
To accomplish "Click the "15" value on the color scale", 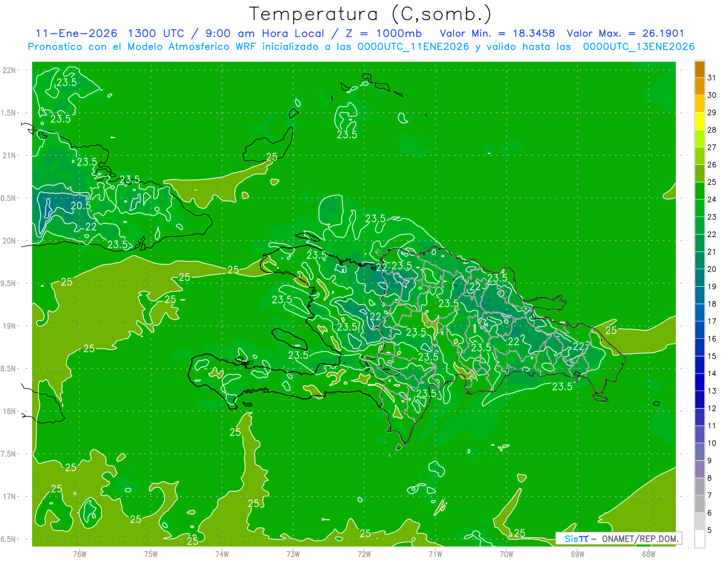I will 712,356.
